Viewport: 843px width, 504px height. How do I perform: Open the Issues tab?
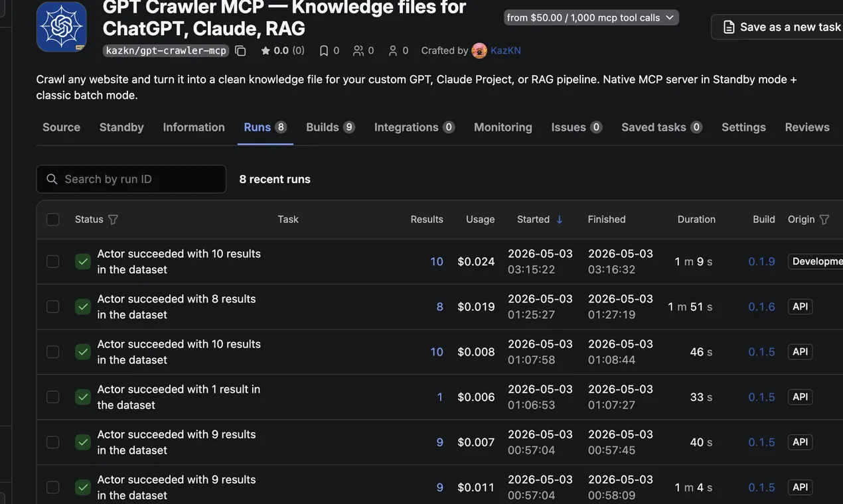tap(577, 127)
